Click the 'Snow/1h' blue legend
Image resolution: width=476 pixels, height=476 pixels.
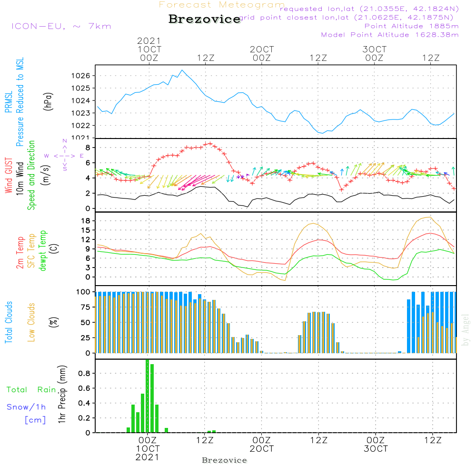coord(26,407)
